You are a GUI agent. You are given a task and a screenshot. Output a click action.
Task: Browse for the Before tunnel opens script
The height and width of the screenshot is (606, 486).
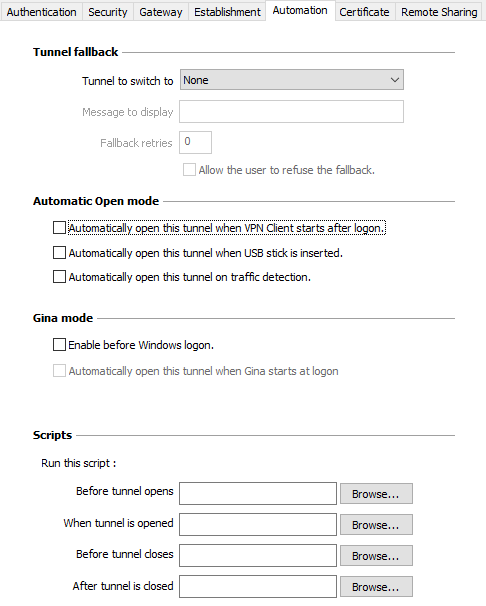coord(376,494)
